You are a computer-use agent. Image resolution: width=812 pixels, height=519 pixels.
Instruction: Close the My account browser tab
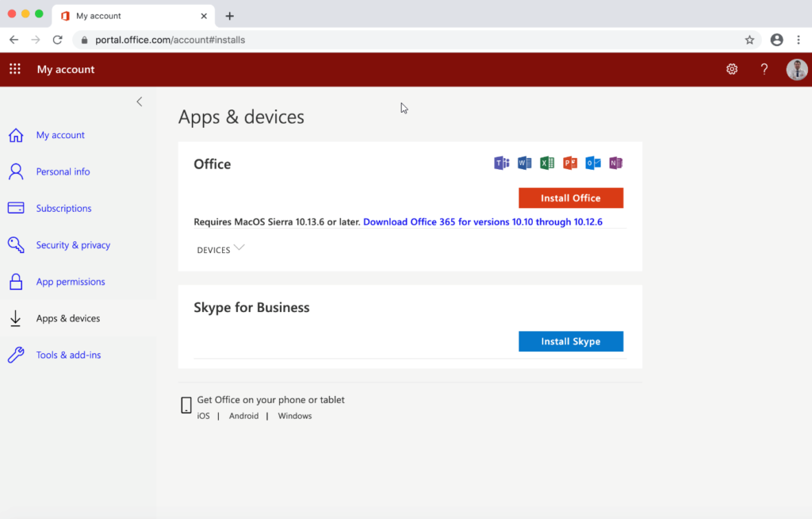(204, 16)
